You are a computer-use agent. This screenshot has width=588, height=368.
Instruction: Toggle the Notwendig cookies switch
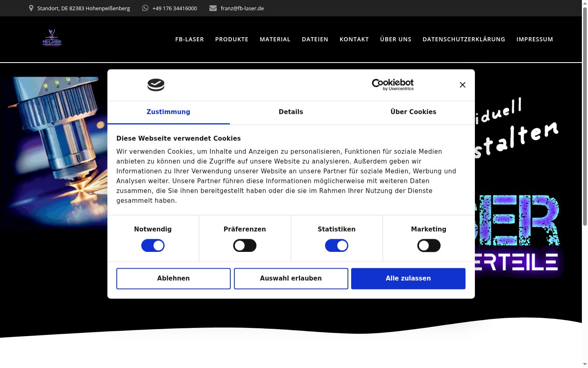[x=153, y=246]
